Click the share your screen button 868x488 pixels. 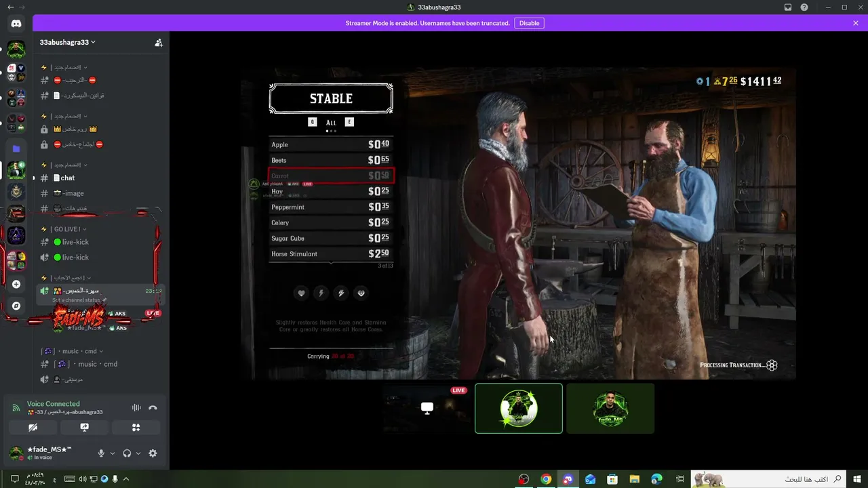click(84, 428)
